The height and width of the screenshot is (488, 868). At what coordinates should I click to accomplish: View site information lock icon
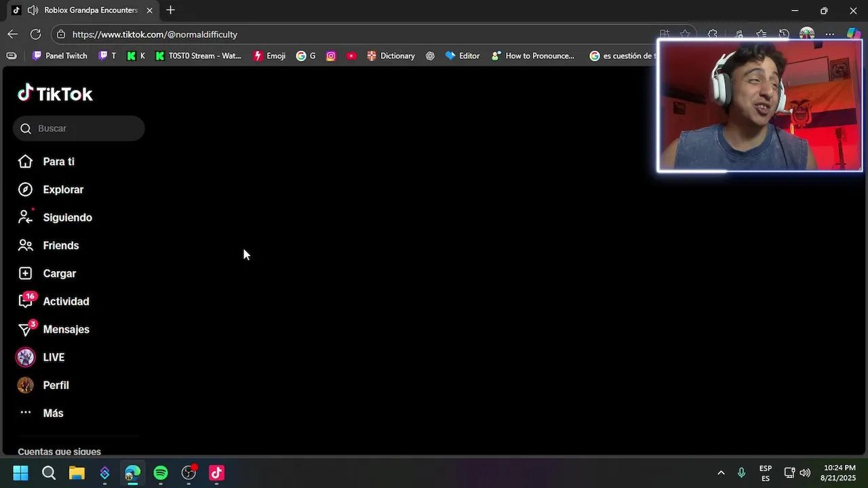click(x=61, y=34)
